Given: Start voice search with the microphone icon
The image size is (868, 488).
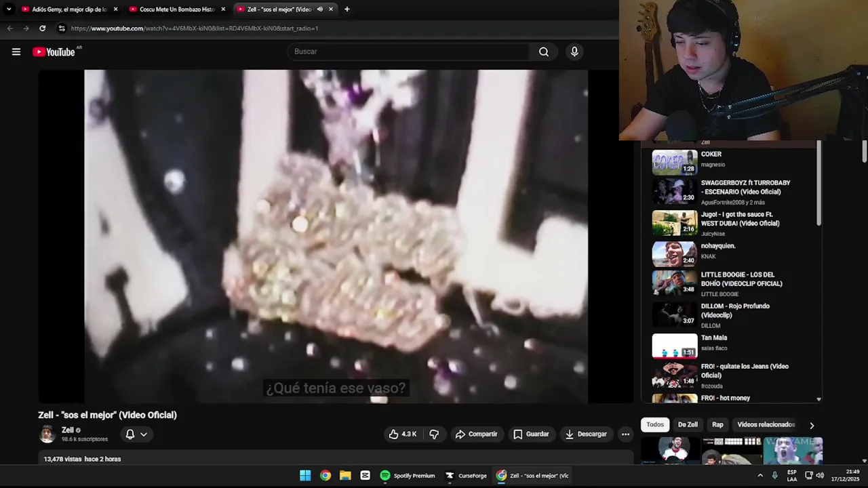Looking at the screenshot, I should (x=574, y=52).
